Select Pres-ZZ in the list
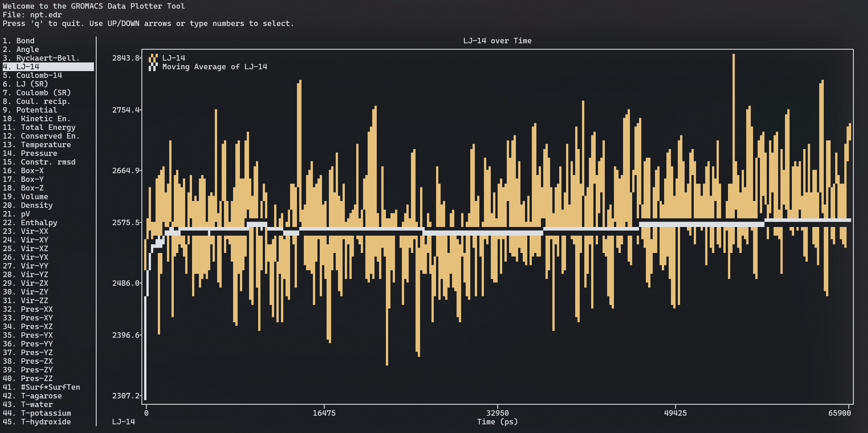 point(28,378)
